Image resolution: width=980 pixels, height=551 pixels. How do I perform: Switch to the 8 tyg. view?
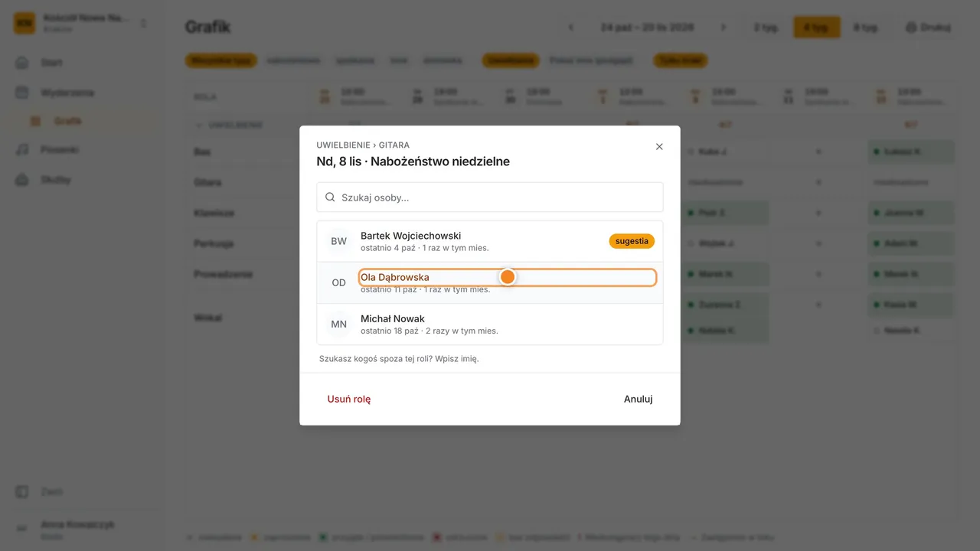pyautogui.click(x=866, y=27)
